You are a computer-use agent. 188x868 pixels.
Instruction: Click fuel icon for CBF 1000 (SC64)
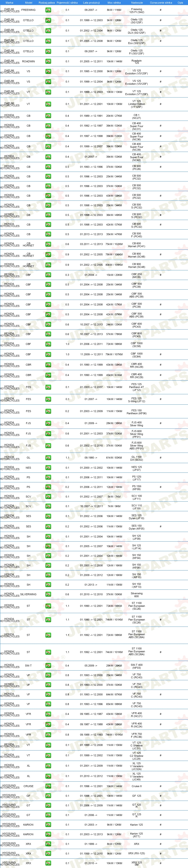pyautogui.click(x=48, y=355)
